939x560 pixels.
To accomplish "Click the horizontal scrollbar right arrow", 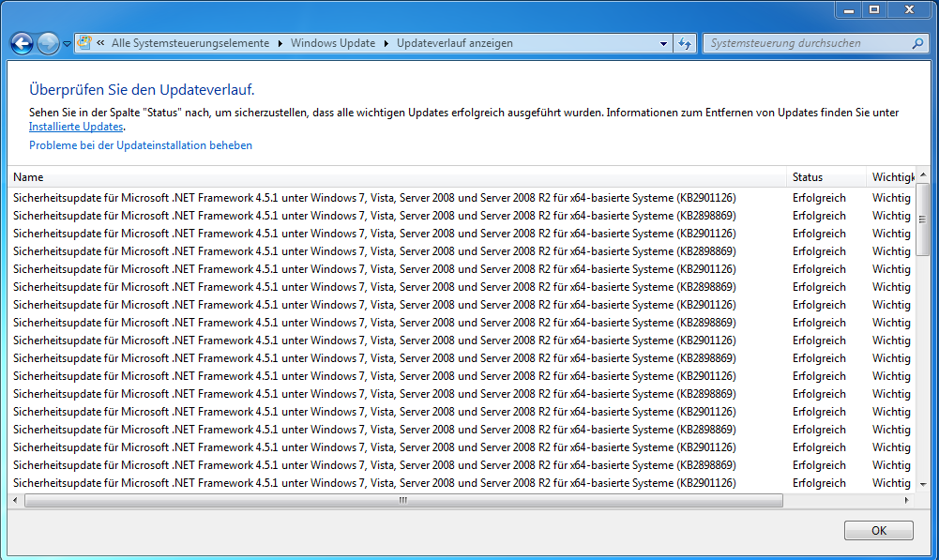I will tap(907, 500).
